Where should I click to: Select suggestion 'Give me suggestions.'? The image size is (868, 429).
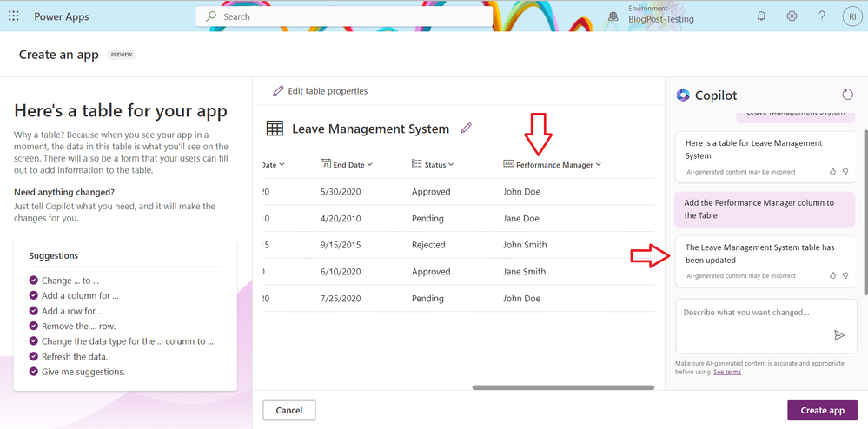pos(83,372)
